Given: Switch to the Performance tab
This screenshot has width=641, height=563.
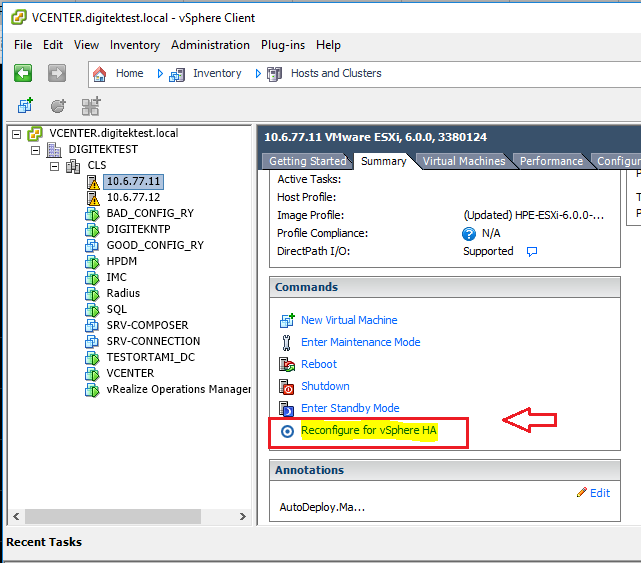Looking at the screenshot, I should click(x=551, y=161).
